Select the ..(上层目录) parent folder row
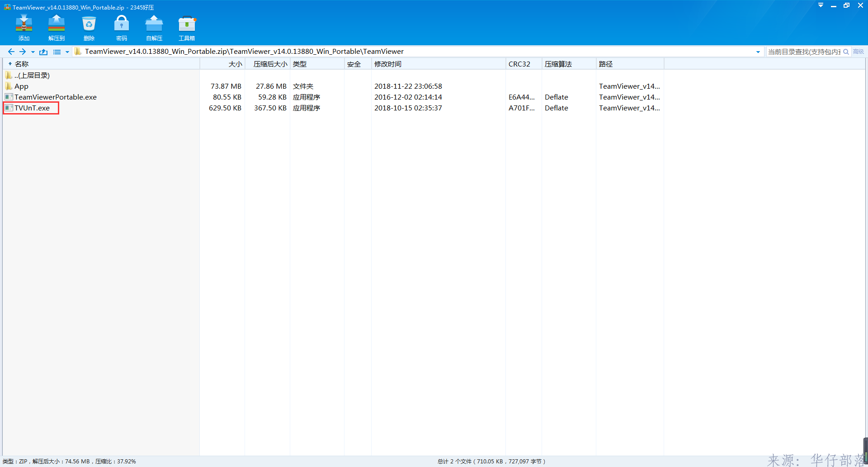Viewport: 868px width, 467px height. (x=32, y=75)
